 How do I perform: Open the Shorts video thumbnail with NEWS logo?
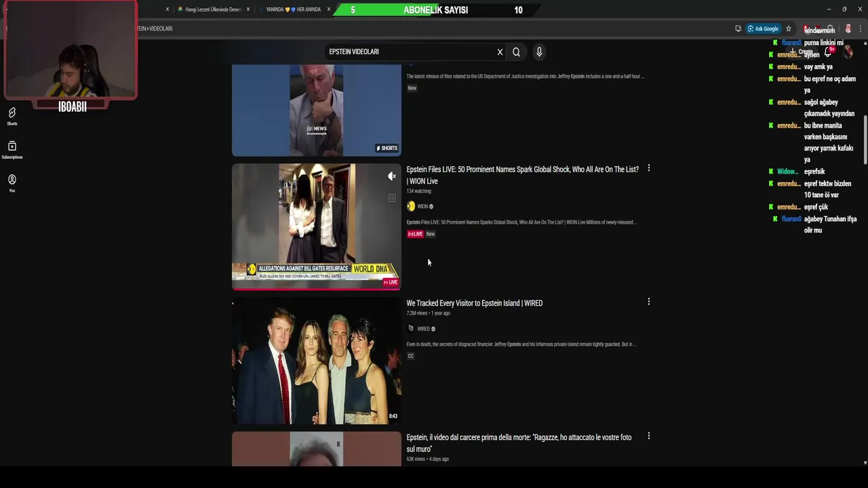click(x=317, y=110)
